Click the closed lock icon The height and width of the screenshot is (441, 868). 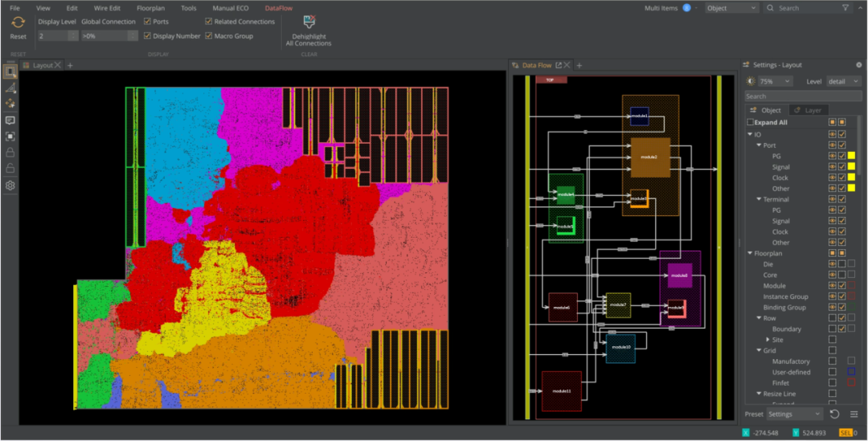point(10,153)
